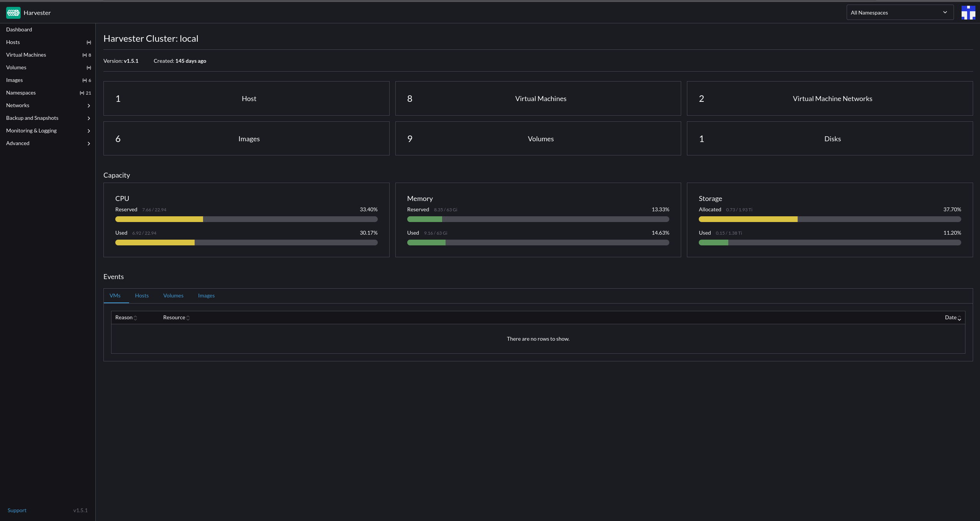Open the user avatar menu

click(969, 12)
